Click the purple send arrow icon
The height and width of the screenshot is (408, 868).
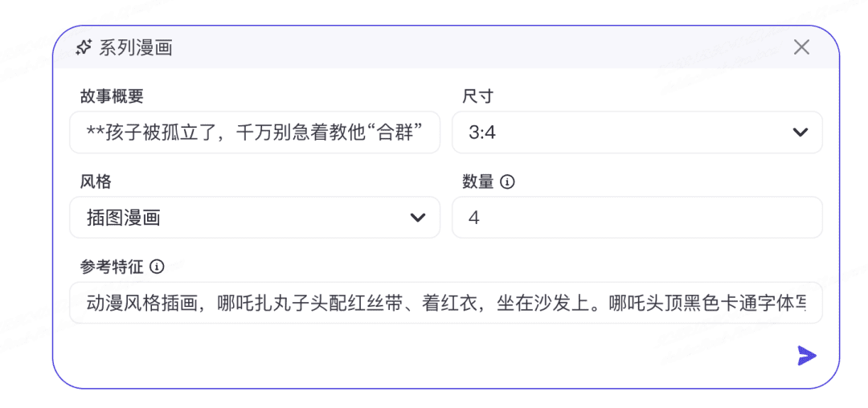coord(807,356)
